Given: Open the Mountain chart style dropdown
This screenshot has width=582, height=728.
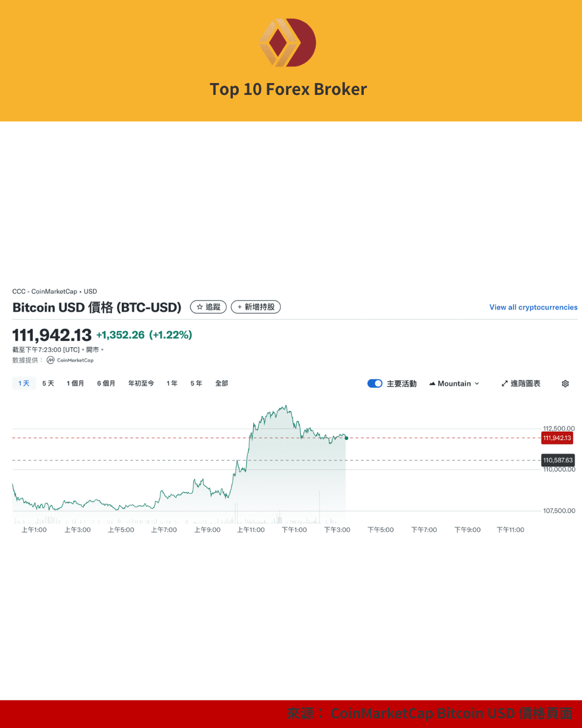Looking at the screenshot, I should (454, 383).
